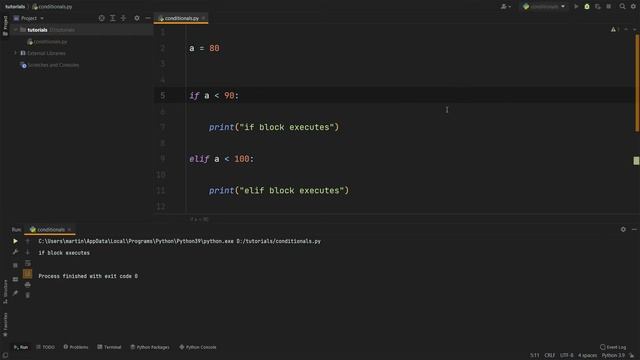The height and width of the screenshot is (360, 640).
Task: Collapse the tutorials folder node
Action: pyautogui.click(x=16, y=30)
